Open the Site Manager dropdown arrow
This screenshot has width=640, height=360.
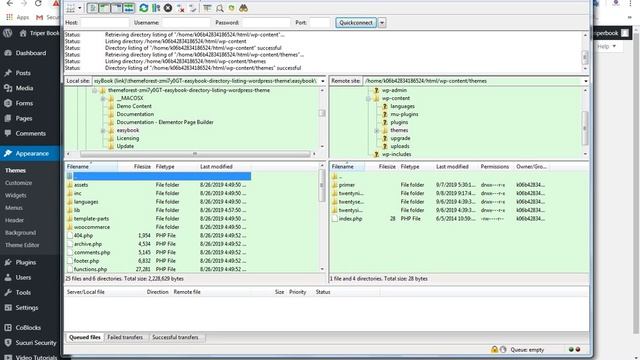pos(80,8)
